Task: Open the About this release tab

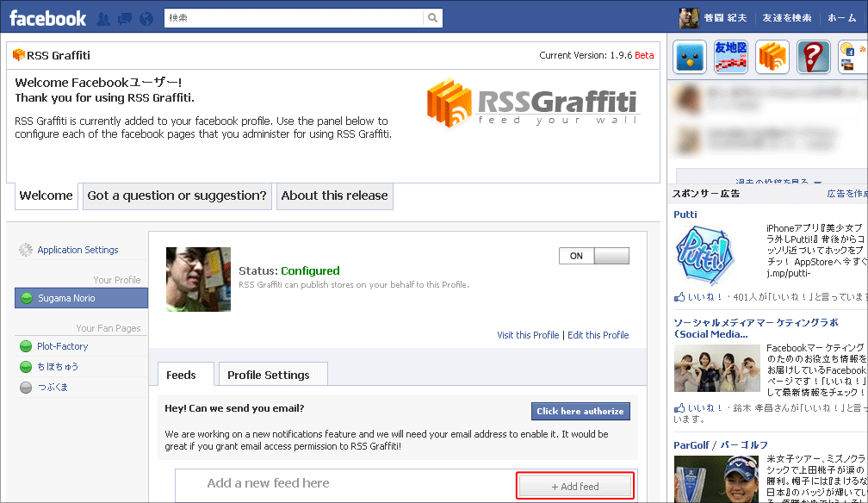Action: click(335, 196)
